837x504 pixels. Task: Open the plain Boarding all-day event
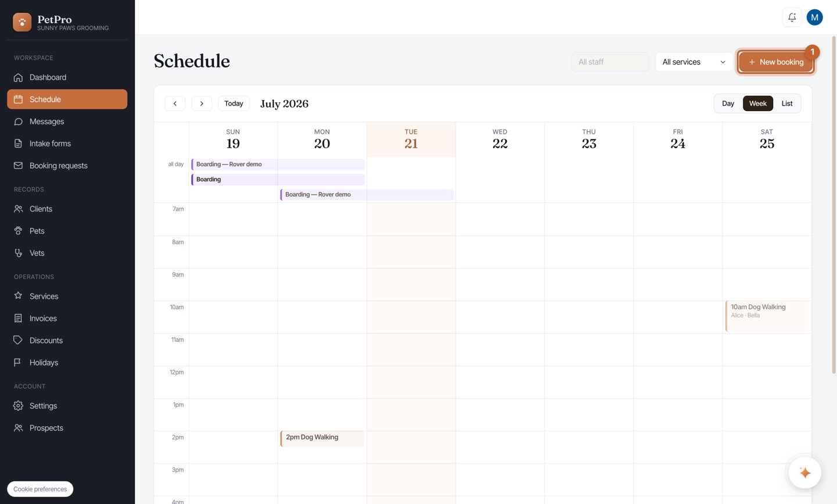click(x=278, y=180)
